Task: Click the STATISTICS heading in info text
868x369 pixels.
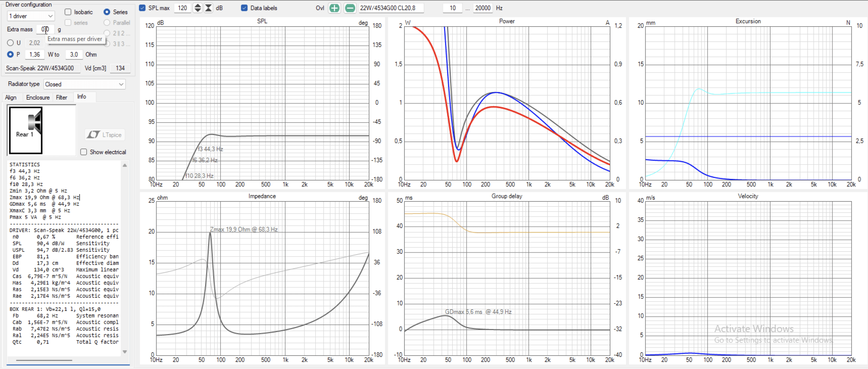Action: coord(25,164)
